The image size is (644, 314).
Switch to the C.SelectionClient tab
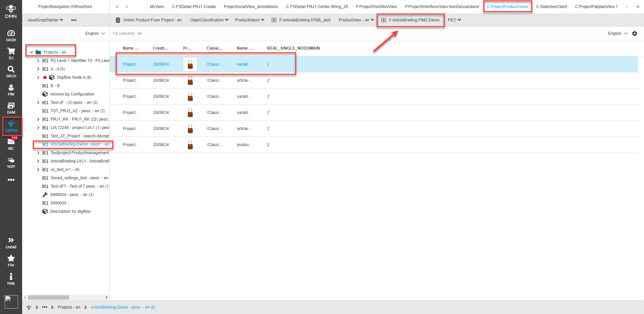pos(551,6)
